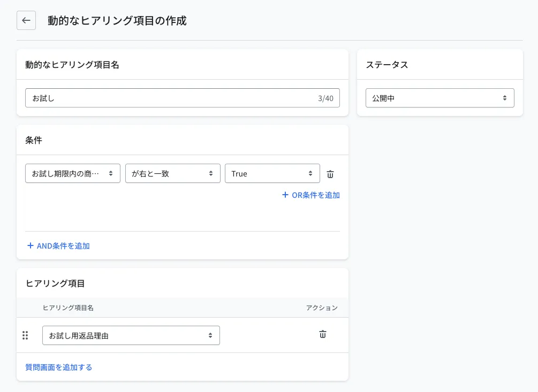Viewport: 538px width, 392px height.
Task: Click the OR条件を追加 link
Action: (311, 195)
